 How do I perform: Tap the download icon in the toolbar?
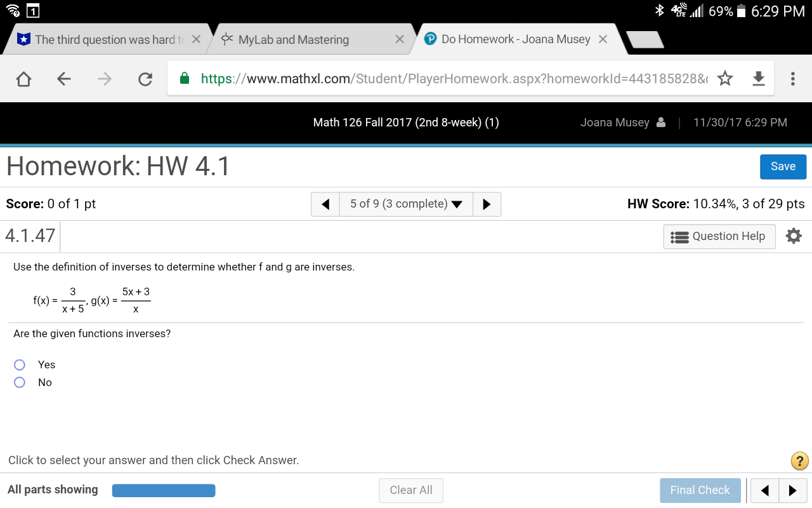pyautogui.click(x=759, y=79)
